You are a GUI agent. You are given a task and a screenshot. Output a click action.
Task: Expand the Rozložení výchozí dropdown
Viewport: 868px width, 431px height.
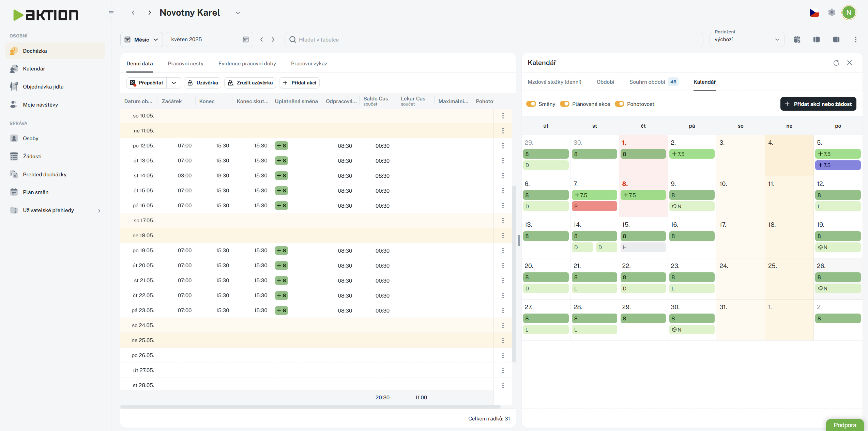pyautogui.click(x=747, y=39)
